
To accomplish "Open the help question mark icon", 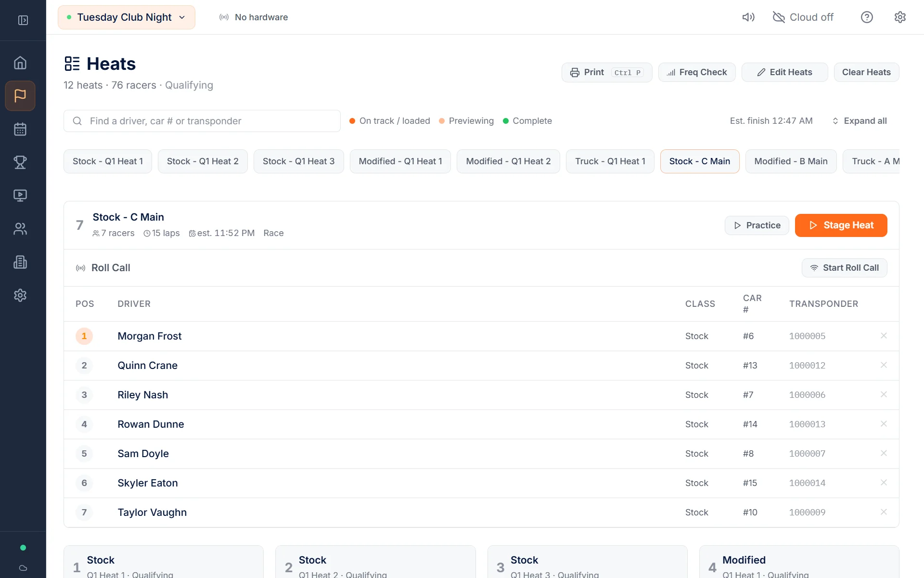I will tap(867, 17).
